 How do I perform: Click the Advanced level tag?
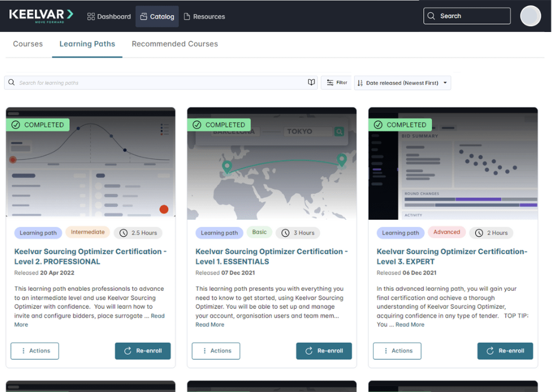(x=447, y=232)
